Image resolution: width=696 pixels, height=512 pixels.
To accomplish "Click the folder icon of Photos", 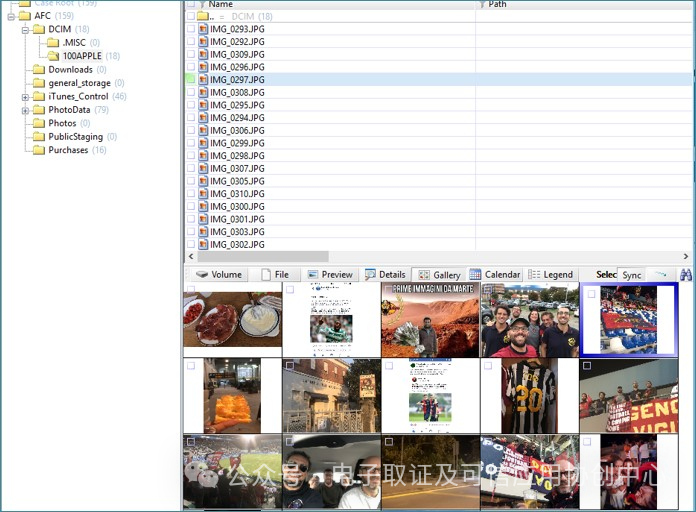I will [x=39, y=123].
